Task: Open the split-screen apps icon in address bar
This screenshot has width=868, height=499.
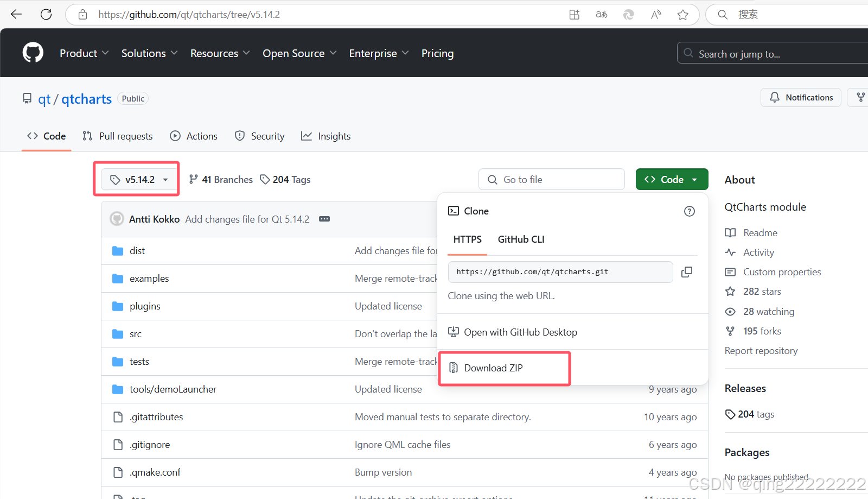Action: click(575, 15)
